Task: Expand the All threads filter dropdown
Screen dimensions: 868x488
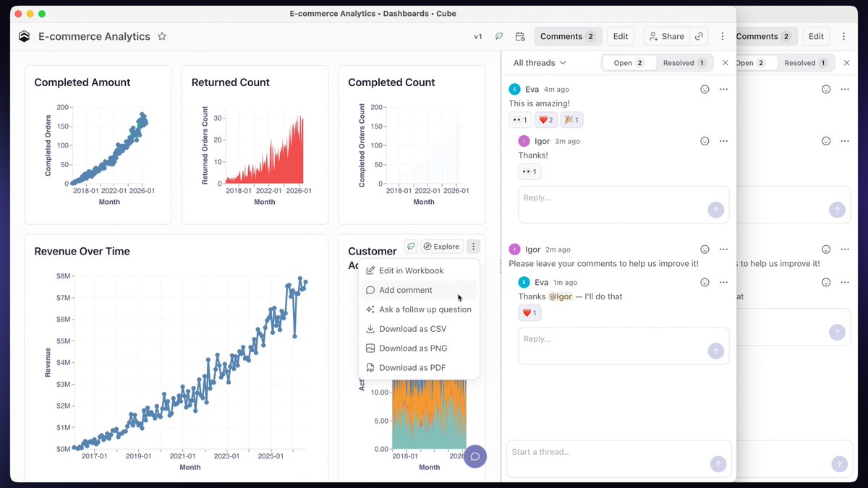Action: [540, 63]
